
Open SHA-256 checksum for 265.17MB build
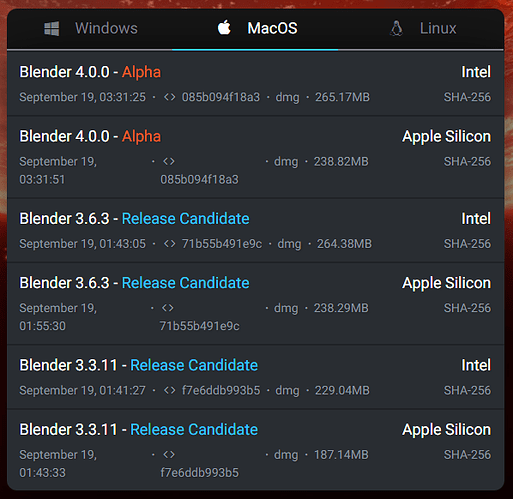(x=467, y=97)
